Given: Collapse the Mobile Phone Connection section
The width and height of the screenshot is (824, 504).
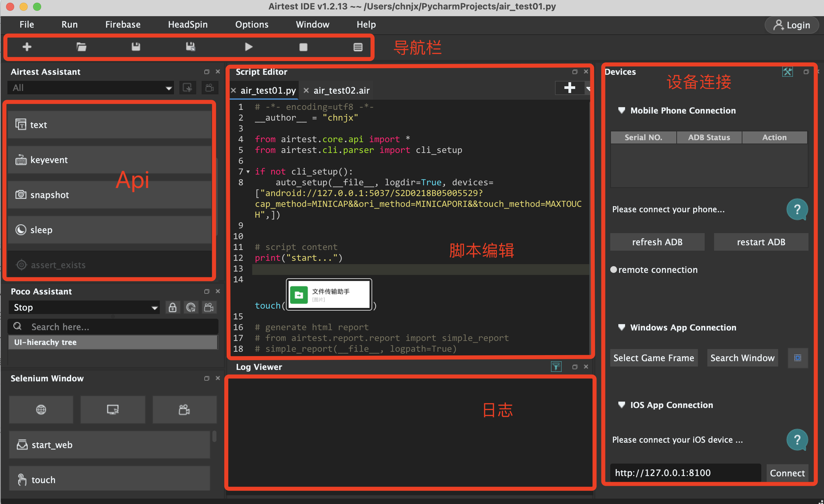Looking at the screenshot, I should click(622, 111).
